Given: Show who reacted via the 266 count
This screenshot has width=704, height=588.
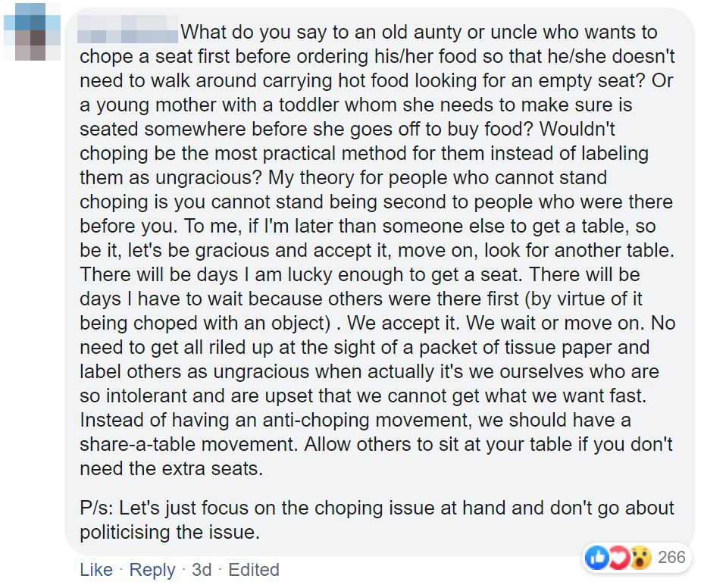Looking at the screenshot, I should pos(671,558).
